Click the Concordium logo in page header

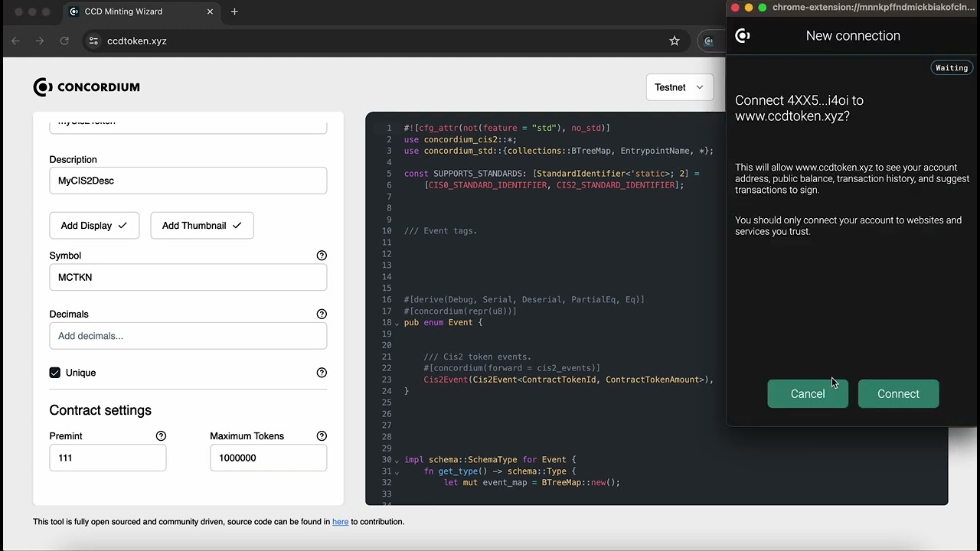[x=87, y=87]
